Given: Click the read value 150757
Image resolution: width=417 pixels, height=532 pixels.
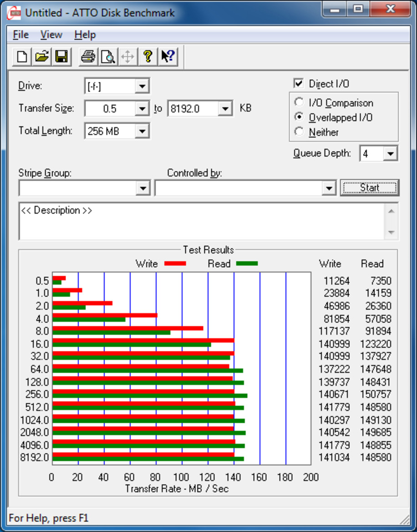Looking at the screenshot, I should 376,394.
